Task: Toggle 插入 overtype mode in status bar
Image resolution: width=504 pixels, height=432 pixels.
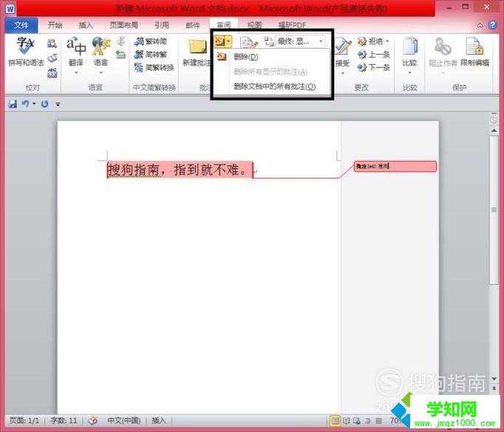Action: 159,420
